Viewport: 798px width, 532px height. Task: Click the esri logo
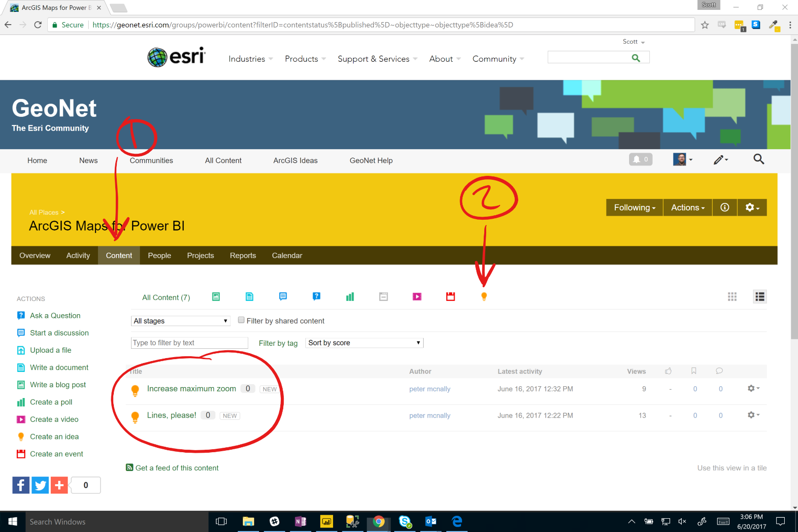point(176,57)
